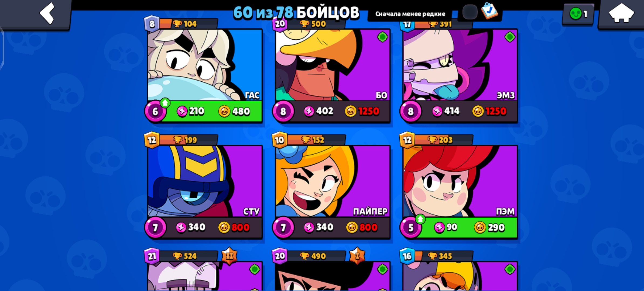
Task: Open the БО brawler portrait
Action: (x=333, y=65)
